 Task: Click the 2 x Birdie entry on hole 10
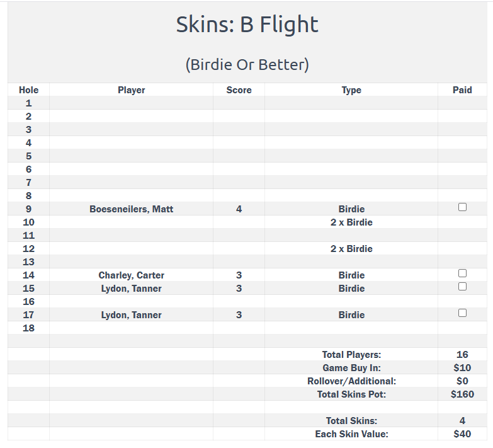351,222
